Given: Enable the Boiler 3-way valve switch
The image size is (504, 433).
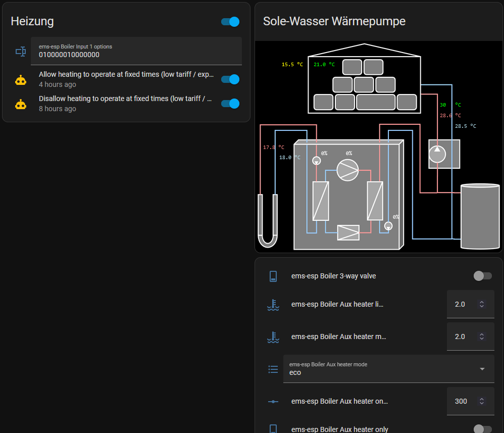Looking at the screenshot, I should [482, 276].
